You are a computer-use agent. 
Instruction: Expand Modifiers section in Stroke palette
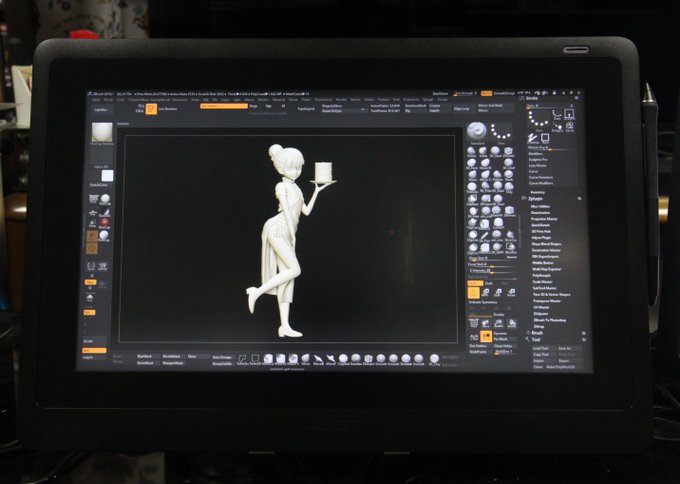tap(536, 154)
